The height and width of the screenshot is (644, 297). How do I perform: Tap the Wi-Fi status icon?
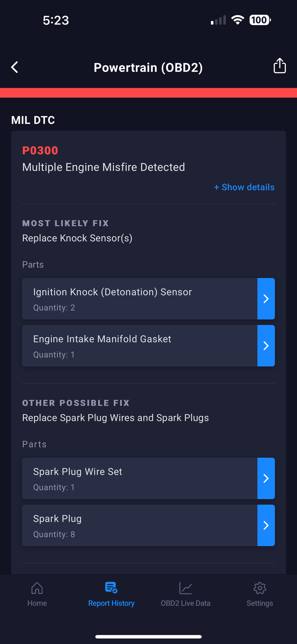click(x=238, y=20)
